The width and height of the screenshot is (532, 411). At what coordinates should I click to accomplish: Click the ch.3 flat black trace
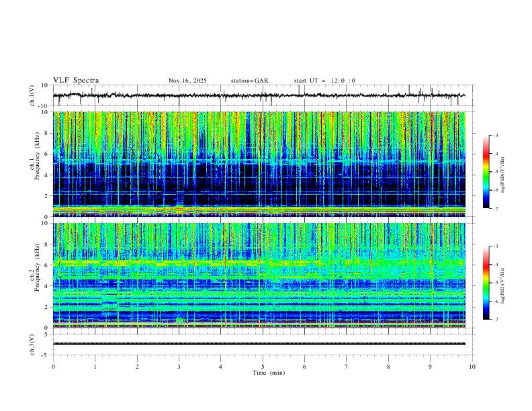[259, 344]
